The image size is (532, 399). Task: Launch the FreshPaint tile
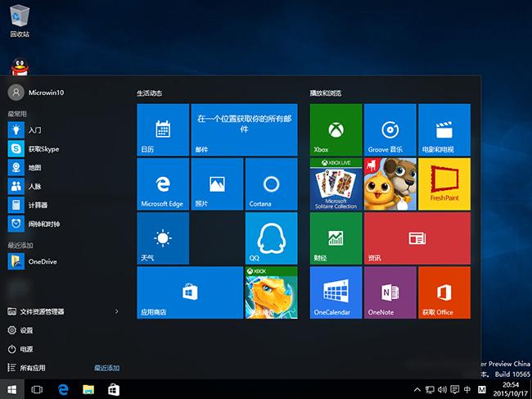[444, 184]
